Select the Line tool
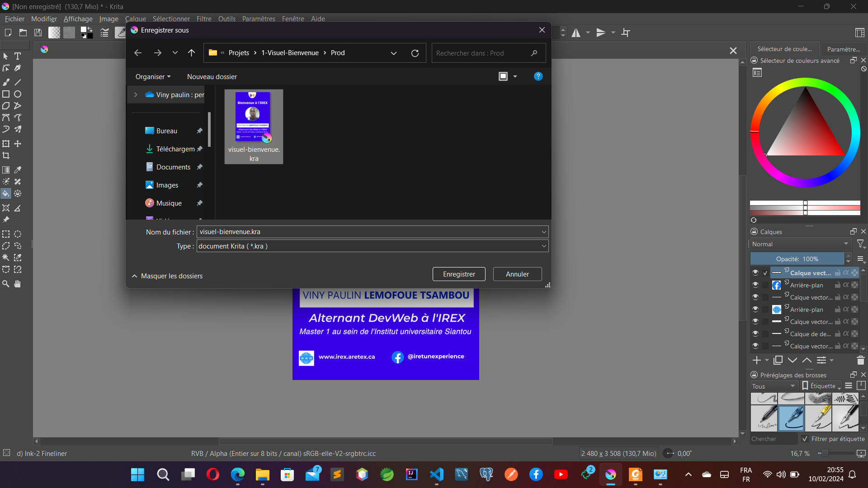 coord(18,82)
